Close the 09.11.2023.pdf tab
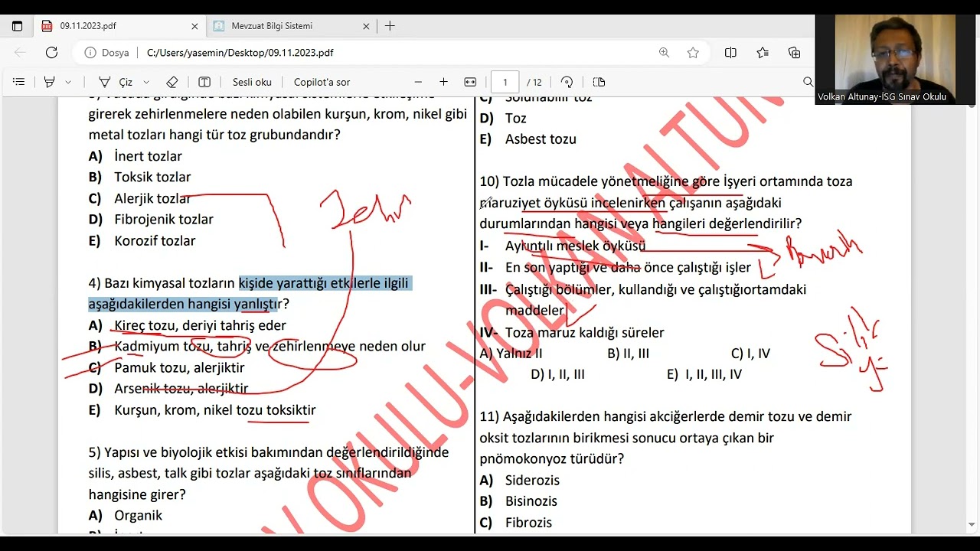The image size is (980, 551). coord(194,26)
